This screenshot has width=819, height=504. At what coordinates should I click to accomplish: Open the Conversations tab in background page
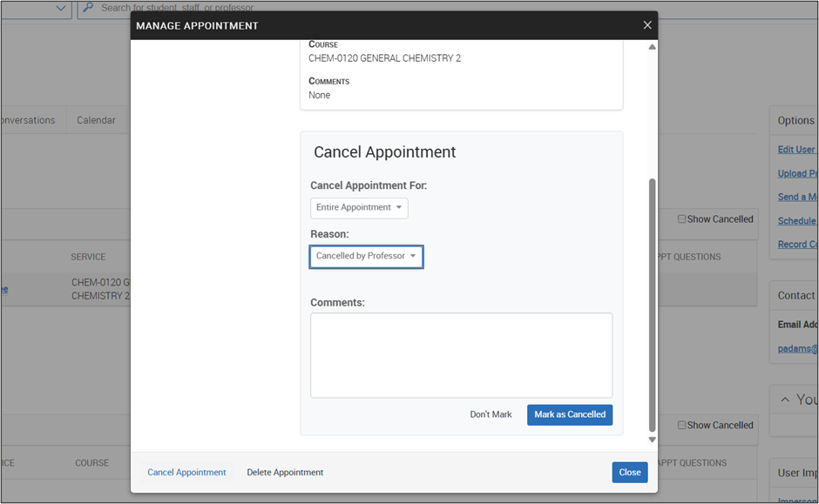28,120
